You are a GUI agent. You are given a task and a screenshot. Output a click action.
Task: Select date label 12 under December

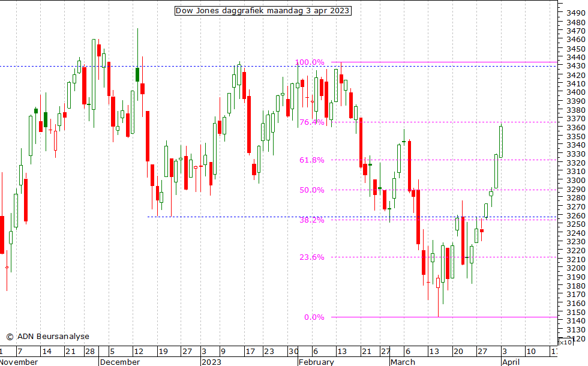point(139,352)
